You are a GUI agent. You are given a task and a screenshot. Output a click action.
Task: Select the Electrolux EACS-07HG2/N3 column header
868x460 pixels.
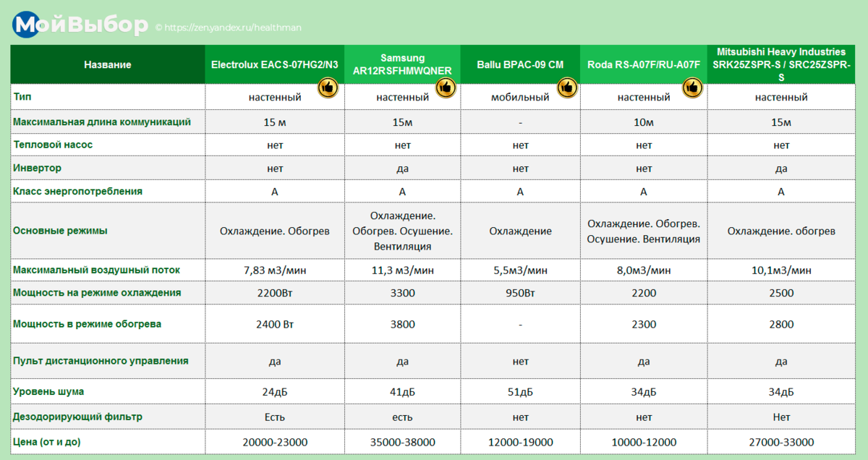[x=275, y=64]
